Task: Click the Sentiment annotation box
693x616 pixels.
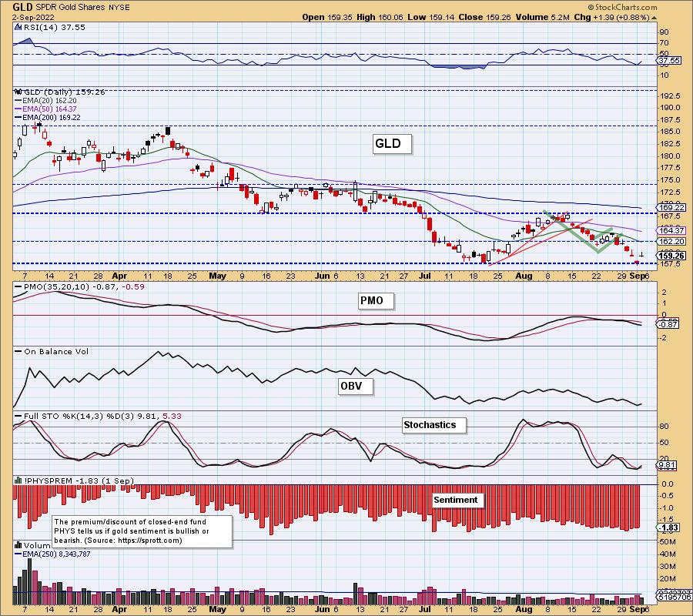Action: (x=458, y=500)
